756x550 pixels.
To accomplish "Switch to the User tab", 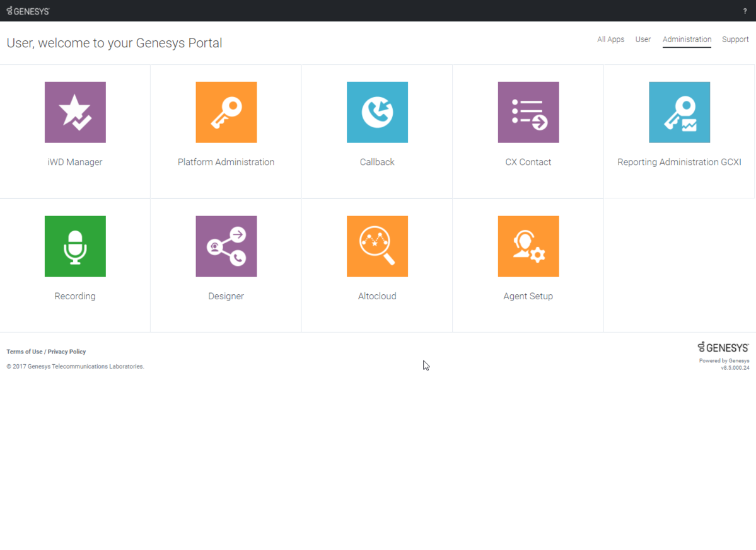I will point(643,40).
